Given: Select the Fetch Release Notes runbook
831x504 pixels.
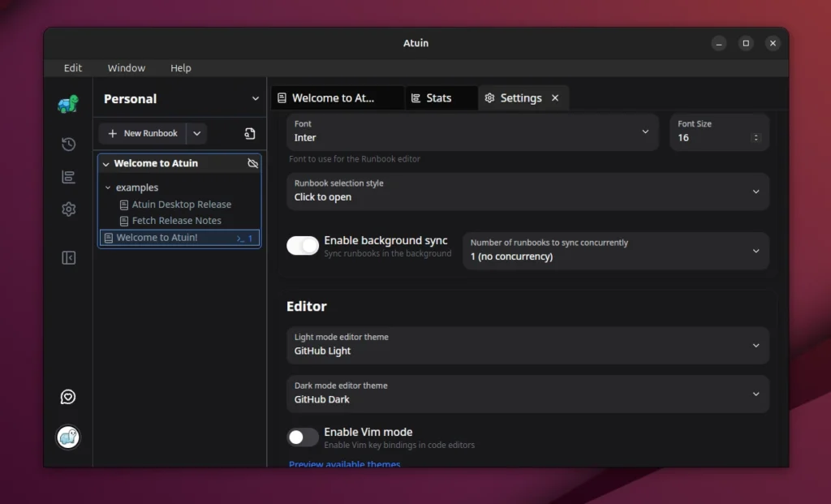Looking at the screenshot, I should pyautogui.click(x=177, y=220).
